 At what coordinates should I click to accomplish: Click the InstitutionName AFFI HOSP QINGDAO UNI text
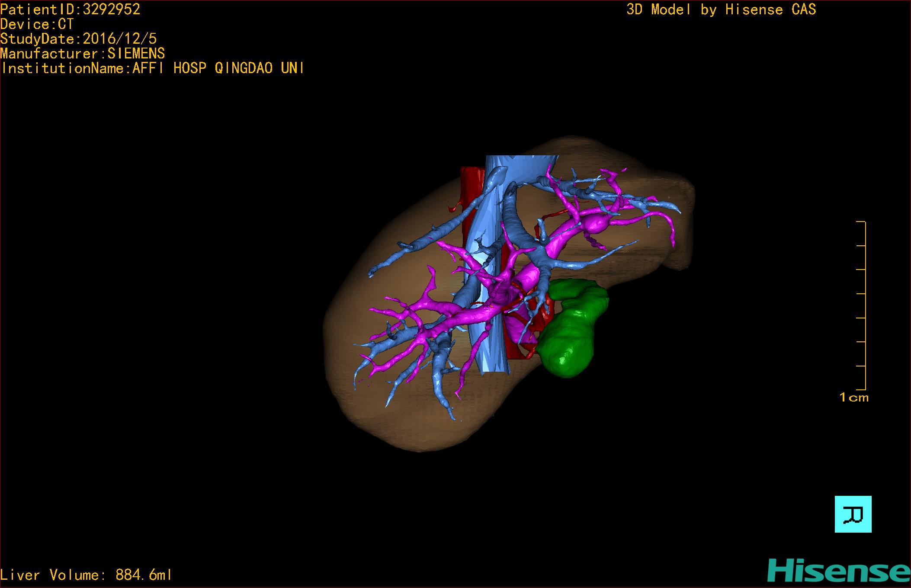point(152,68)
